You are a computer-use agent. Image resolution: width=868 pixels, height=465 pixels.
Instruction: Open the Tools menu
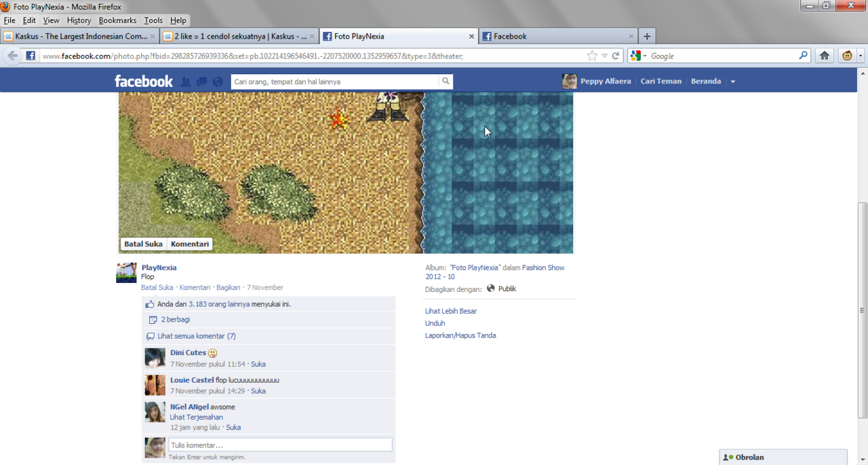click(x=153, y=20)
